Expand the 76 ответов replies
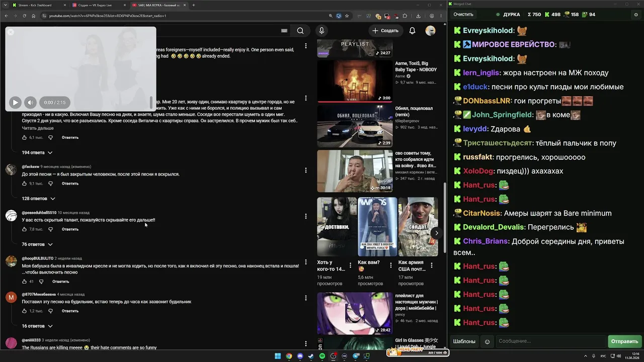The height and width of the screenshot is (362, 644). pyautogui.click(x=37, y=244)
